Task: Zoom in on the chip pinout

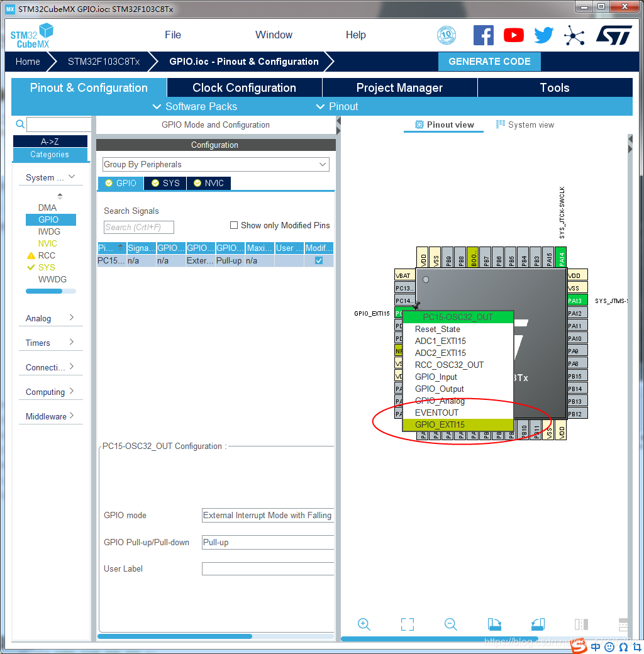Action: click(x=364, y=624)
